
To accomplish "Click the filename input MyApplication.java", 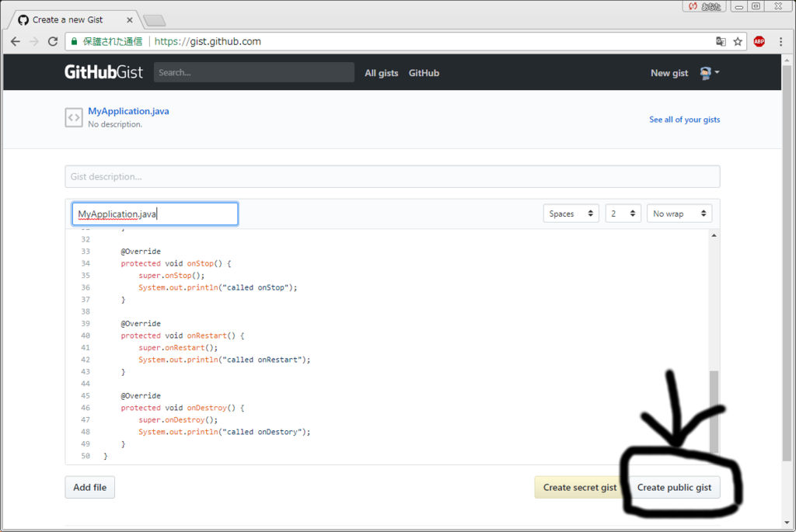I will pos(155,214).
